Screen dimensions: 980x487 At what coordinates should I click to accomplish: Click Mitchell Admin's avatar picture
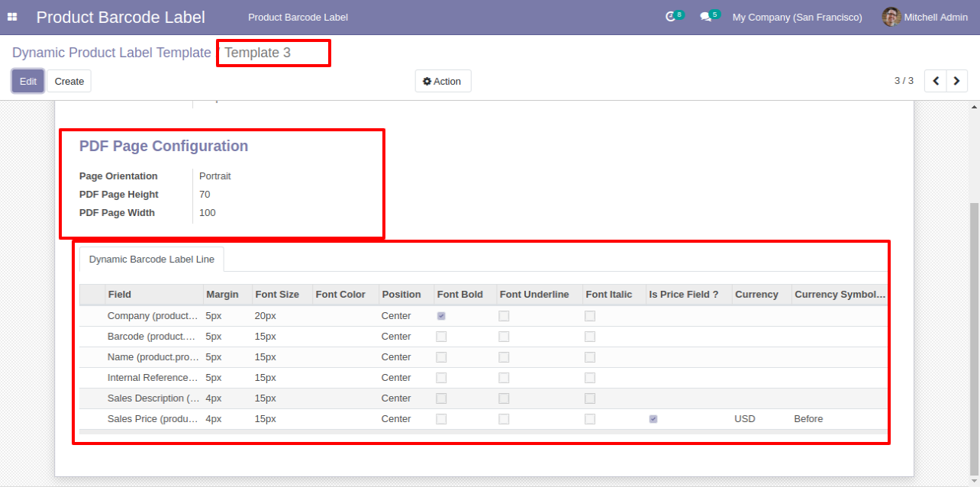[x=891, y=17]
